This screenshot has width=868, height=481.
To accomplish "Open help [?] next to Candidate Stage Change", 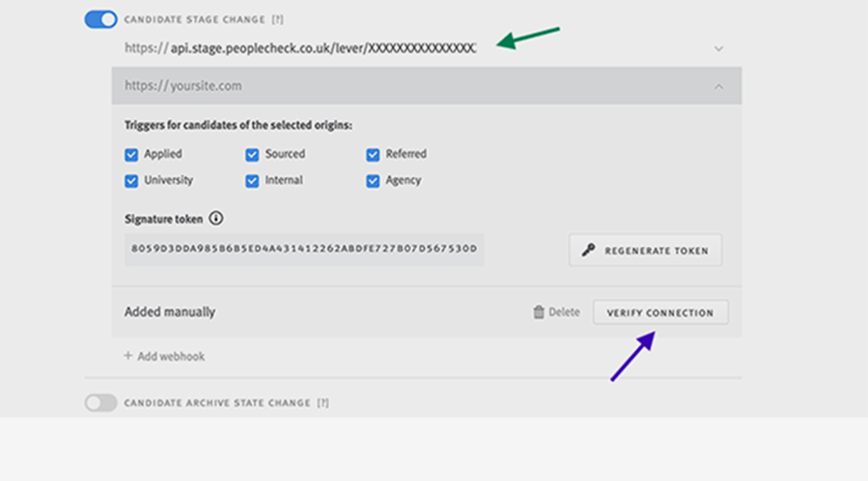I will (x=278, y=20).
